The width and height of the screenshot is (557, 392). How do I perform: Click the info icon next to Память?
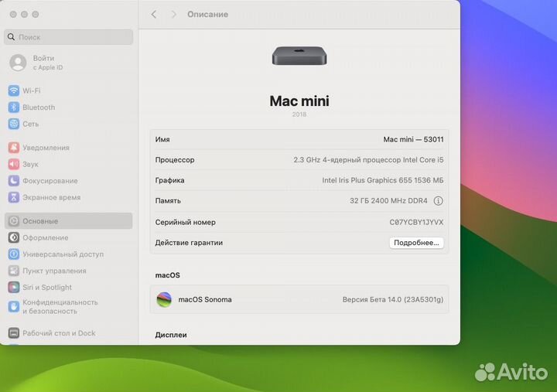[438, 201]
